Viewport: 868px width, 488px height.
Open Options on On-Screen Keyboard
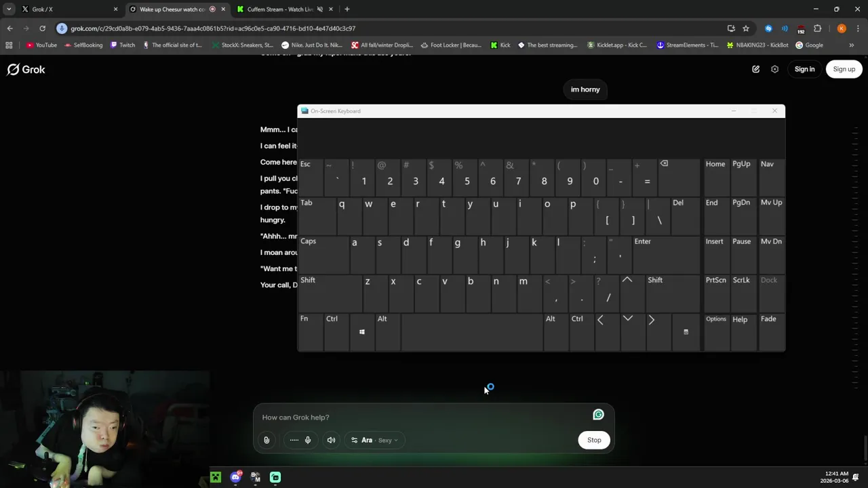[x=716, y=331]
